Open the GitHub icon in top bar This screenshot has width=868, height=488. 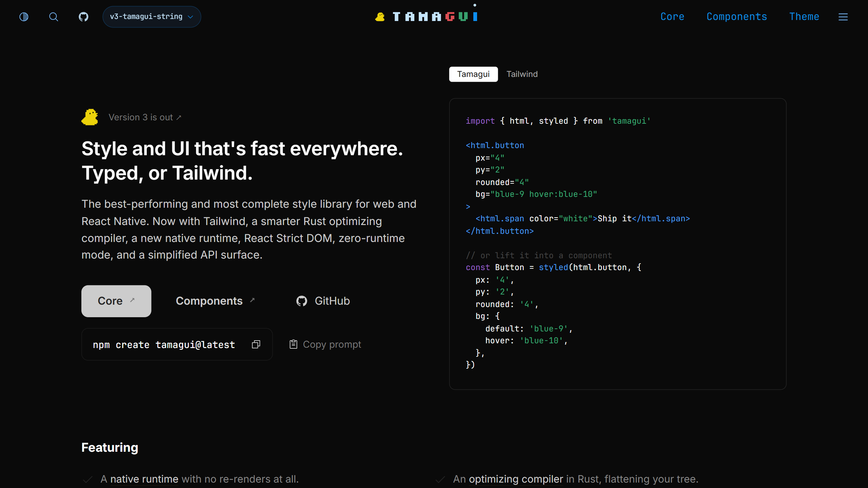click(83, 17)
